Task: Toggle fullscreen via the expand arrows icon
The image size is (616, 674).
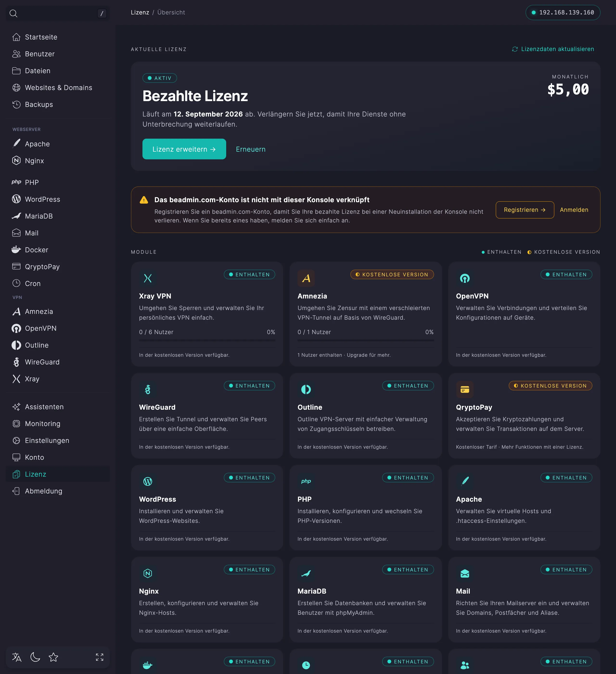Action: pyautogui.click(x=100, y=657)
